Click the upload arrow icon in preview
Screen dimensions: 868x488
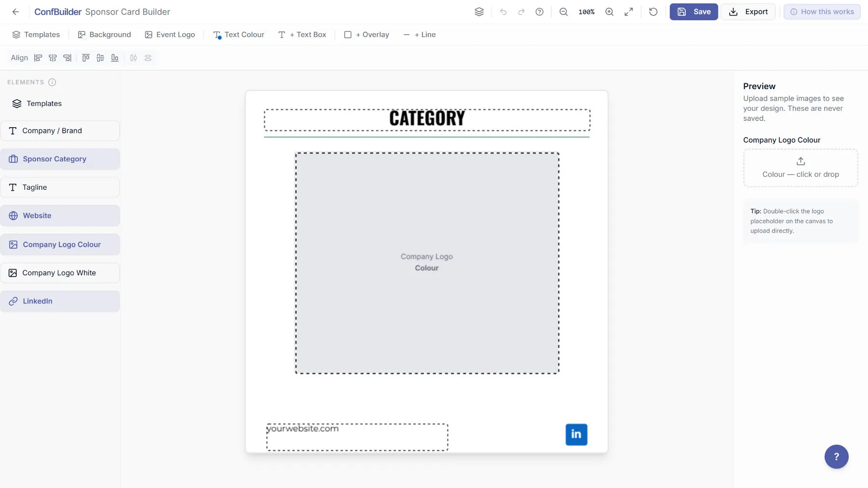[x=801, y=161]
